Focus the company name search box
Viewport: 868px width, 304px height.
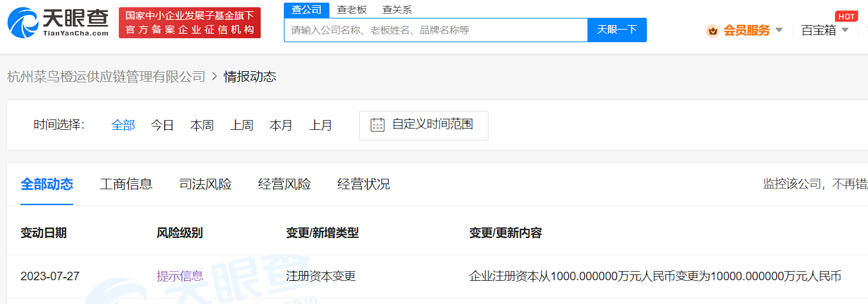[436, 30]
